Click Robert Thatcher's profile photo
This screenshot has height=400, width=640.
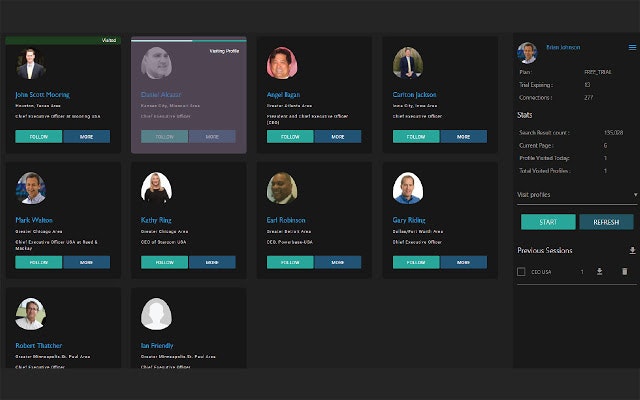(31, 314)
